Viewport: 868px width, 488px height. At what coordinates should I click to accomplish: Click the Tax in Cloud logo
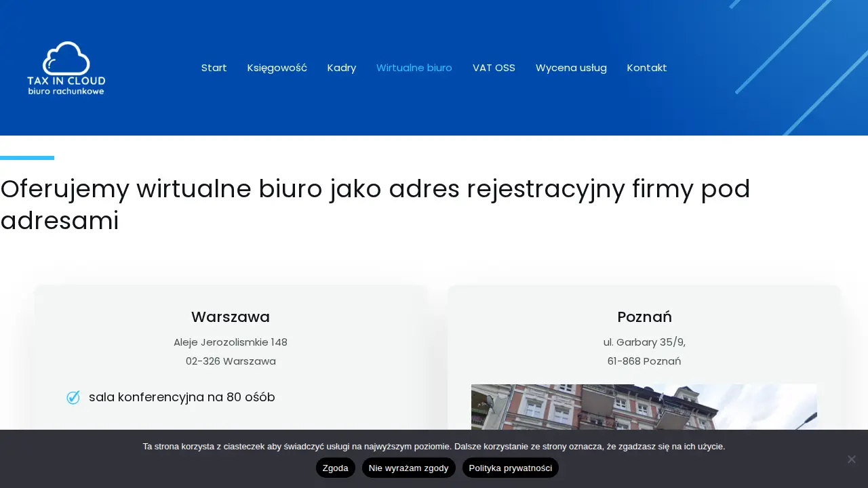[66, 68]
